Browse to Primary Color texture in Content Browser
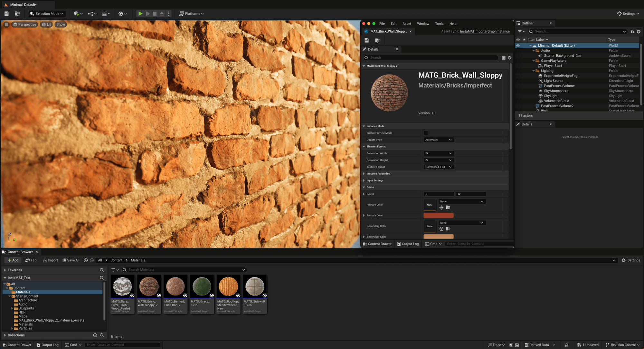644x349 pixels. [448, 207]
